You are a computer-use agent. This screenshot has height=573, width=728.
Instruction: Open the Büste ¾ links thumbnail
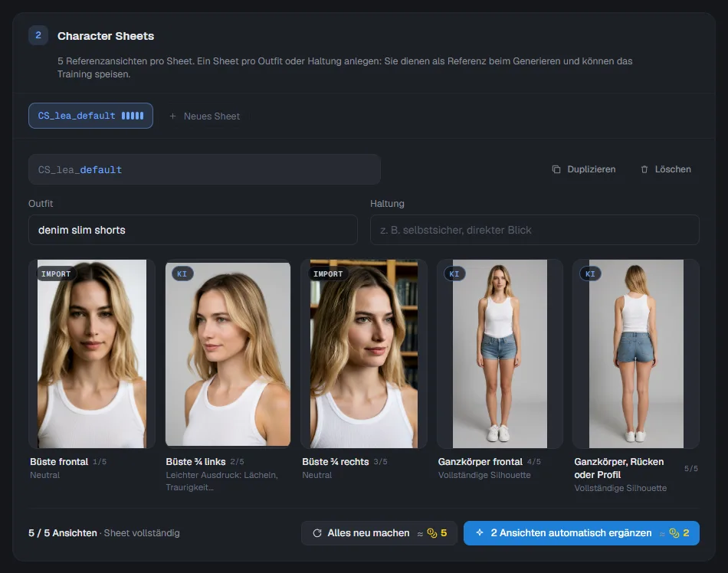coord(228,354)
